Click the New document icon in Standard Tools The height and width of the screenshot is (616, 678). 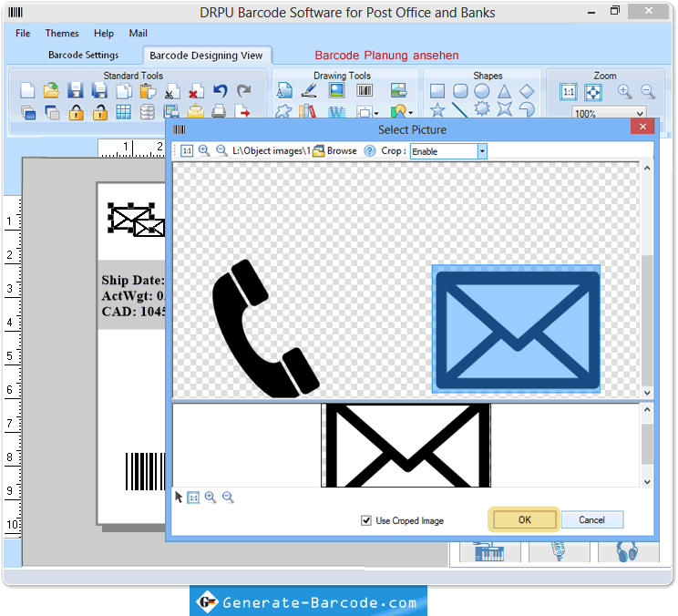[x=27, y=91]
